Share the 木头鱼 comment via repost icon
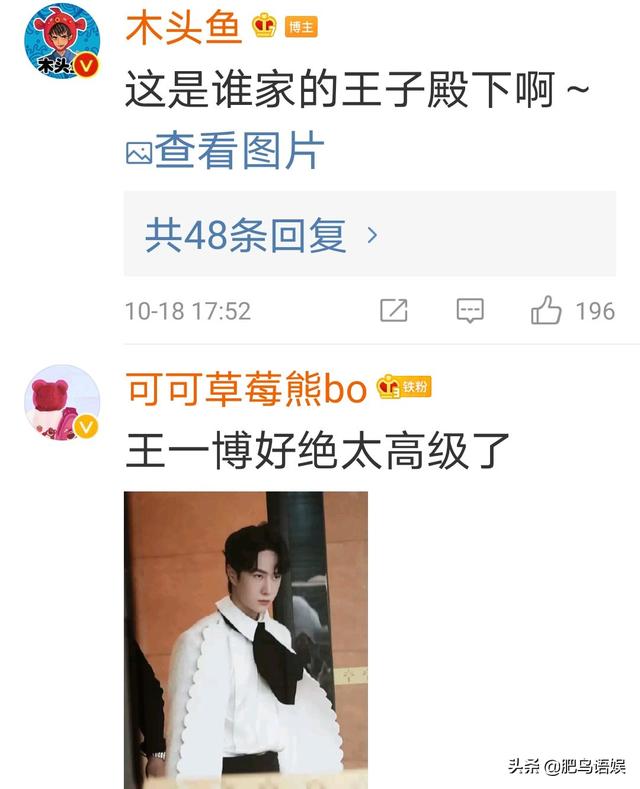The image size is (640, 789). click(393, 310)
